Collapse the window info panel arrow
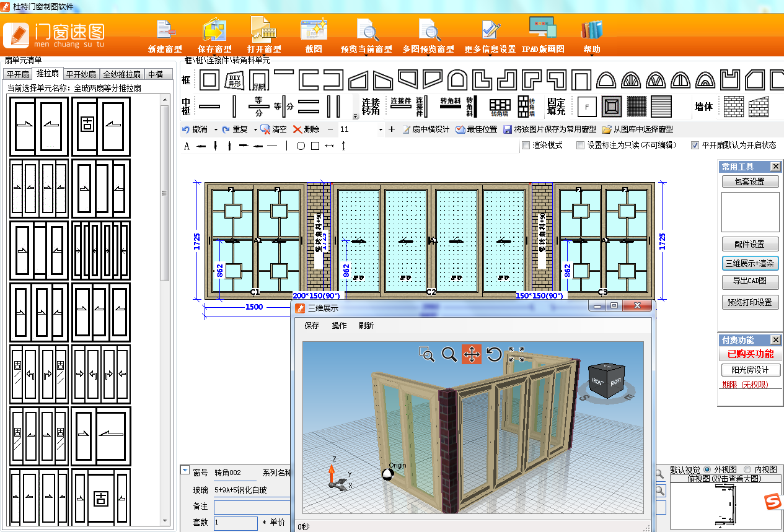 pyautogui.click(x=185, y=470)
